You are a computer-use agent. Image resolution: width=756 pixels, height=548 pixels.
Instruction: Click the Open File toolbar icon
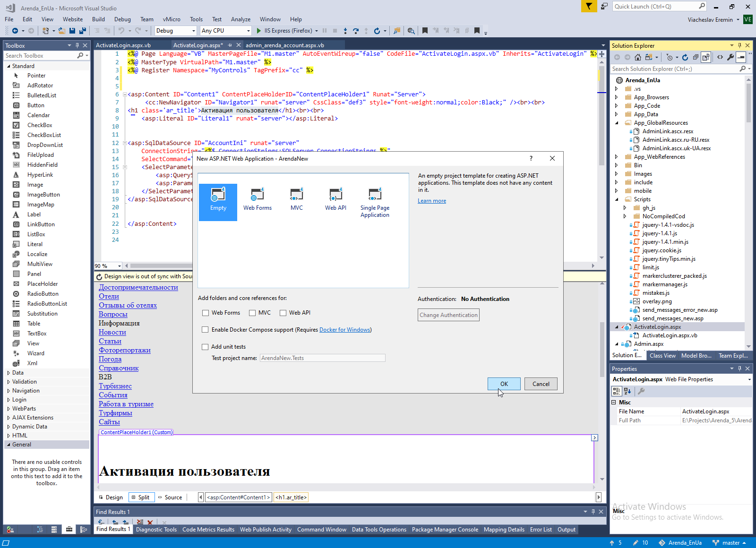[62, 31]
